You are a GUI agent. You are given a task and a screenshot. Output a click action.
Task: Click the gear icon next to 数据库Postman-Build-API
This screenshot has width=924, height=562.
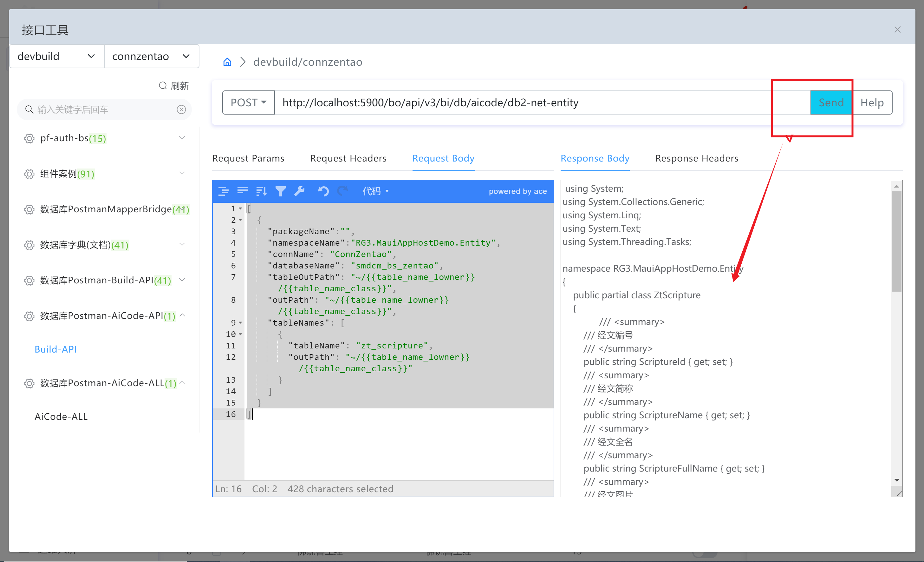pyautogui.click(x=29, y=281)
